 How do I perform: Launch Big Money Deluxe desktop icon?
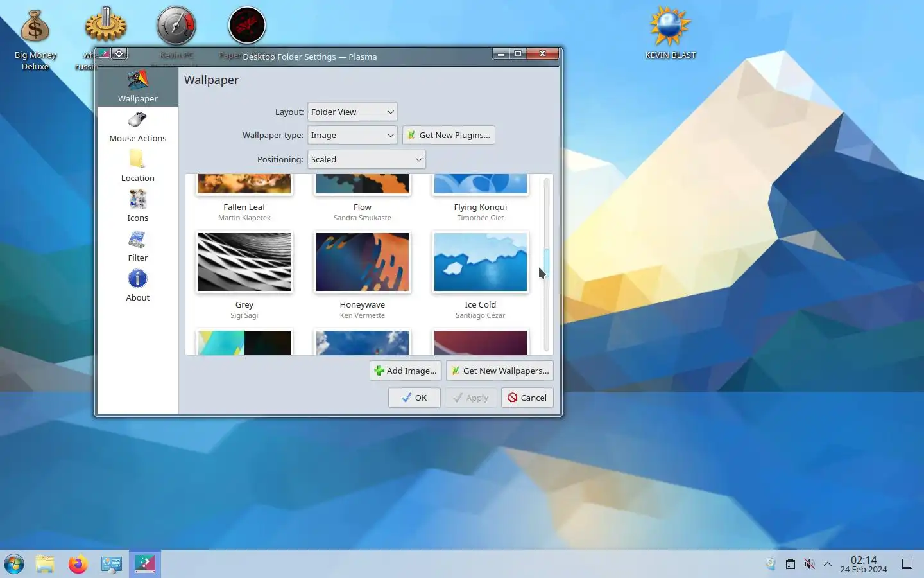pyautogui.click(x=35, y=40)
